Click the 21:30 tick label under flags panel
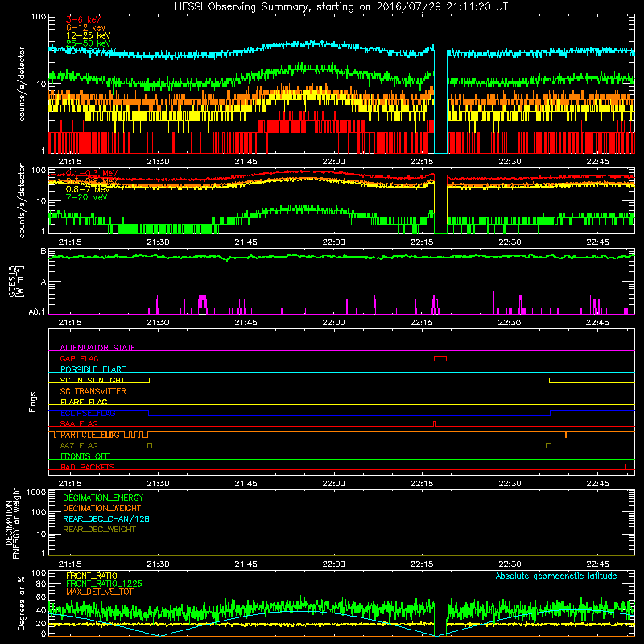The width and height of the screenshot is (644, 644). [158, 484]
